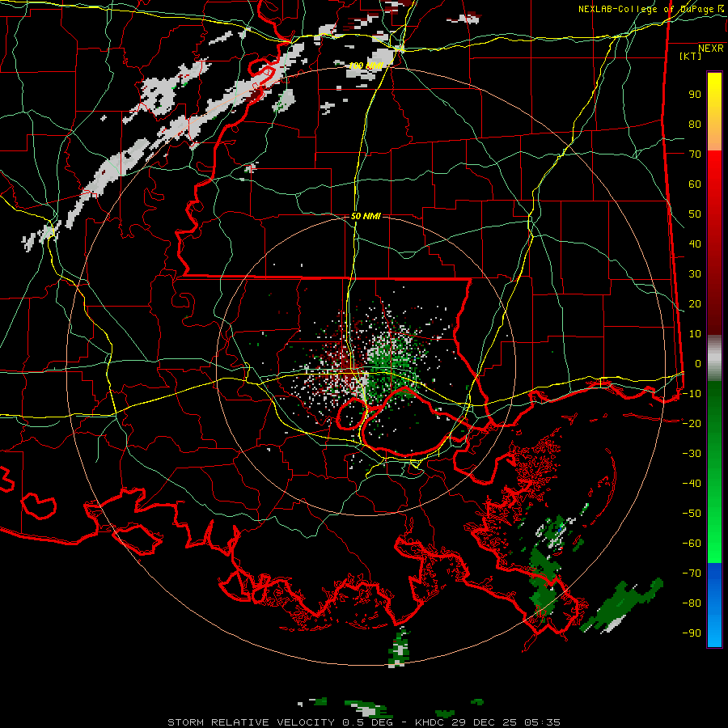Click the 70 value on velocity scale
The image size is (728, 728).
(x=695, y=154)
